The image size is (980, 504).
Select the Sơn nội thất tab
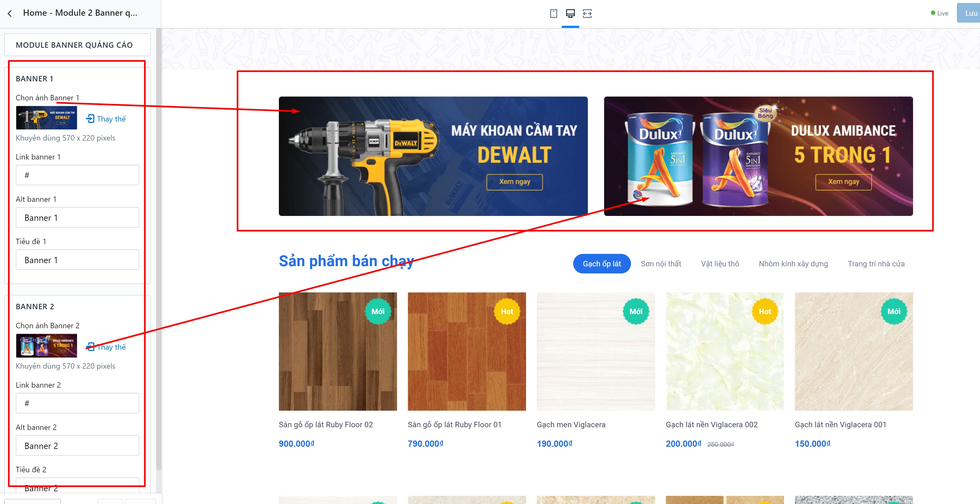(x=661, y=264)
